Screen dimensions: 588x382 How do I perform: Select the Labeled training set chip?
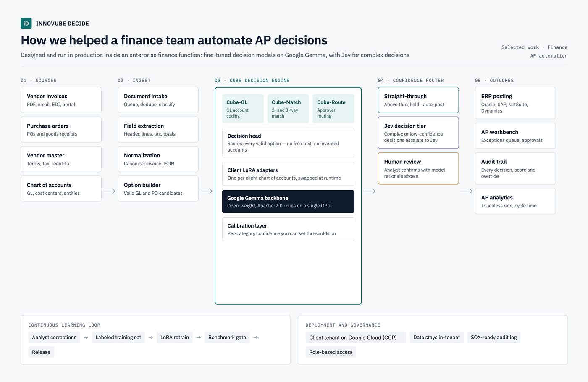coord(118,337)
